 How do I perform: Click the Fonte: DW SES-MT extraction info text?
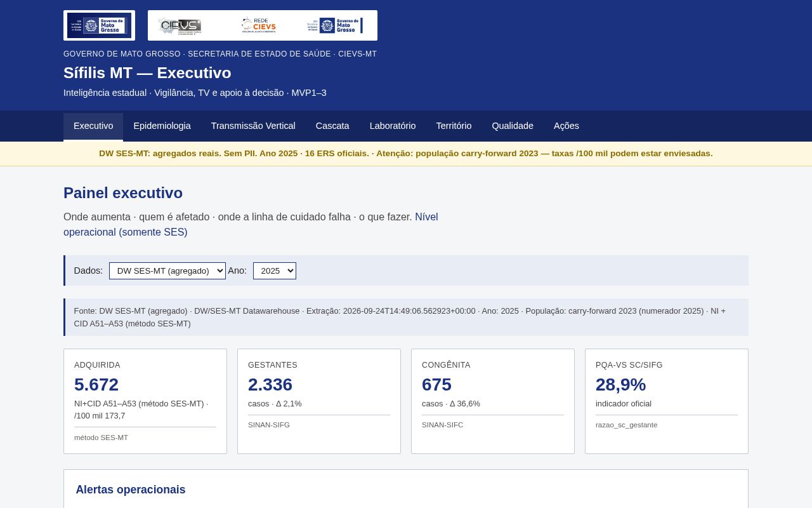click(x=400, y=317)
